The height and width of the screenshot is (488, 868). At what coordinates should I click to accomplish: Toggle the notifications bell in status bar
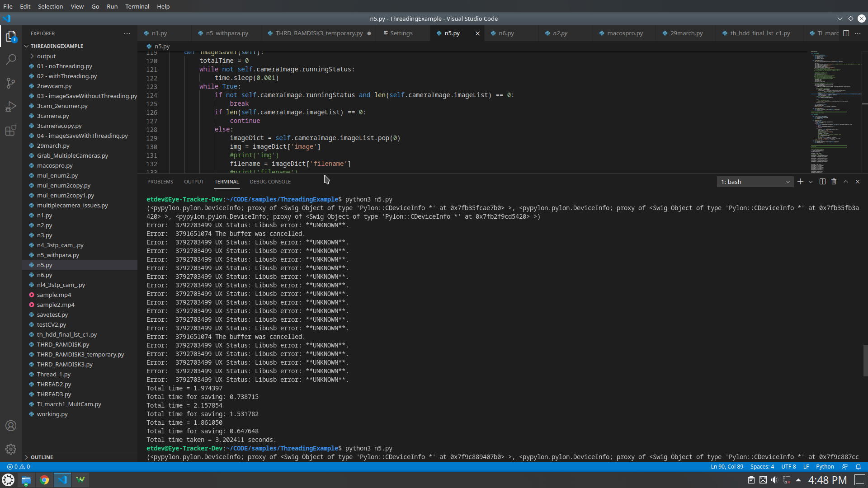[x=858, y=467]
